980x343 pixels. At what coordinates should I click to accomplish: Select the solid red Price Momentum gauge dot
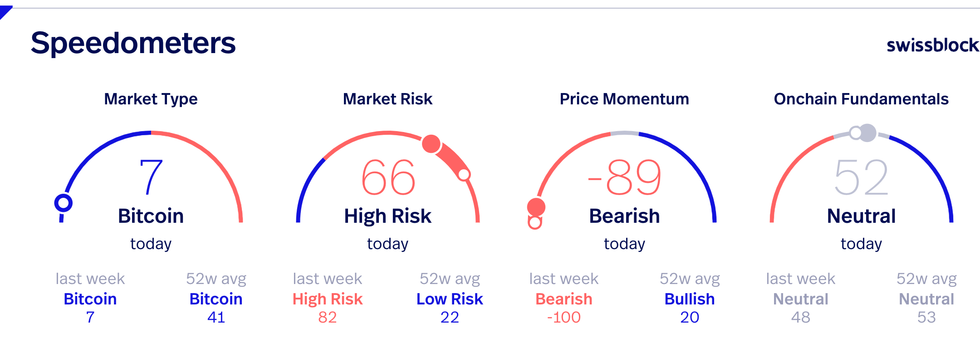(536, 207)
